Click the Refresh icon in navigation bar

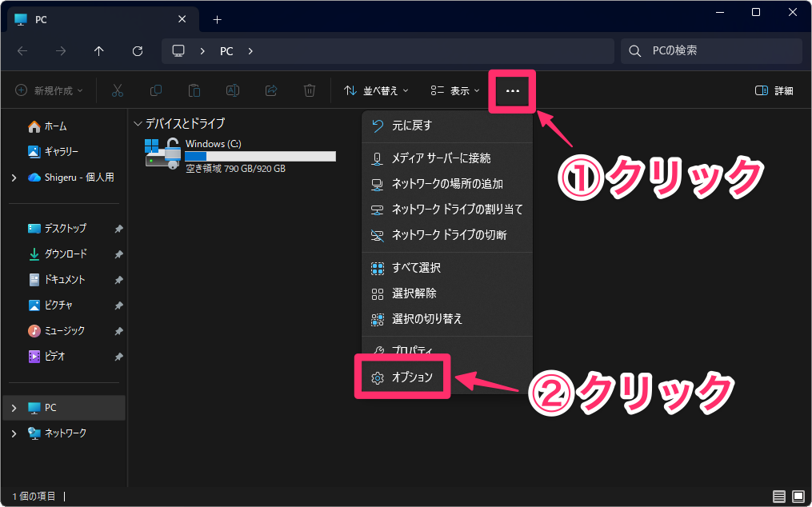point(138,51)
